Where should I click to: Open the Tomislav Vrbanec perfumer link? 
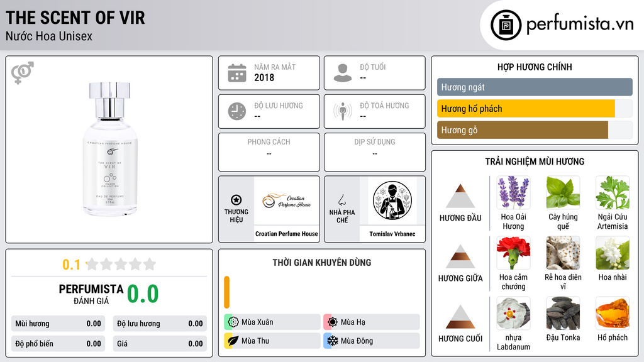point(392,234)
